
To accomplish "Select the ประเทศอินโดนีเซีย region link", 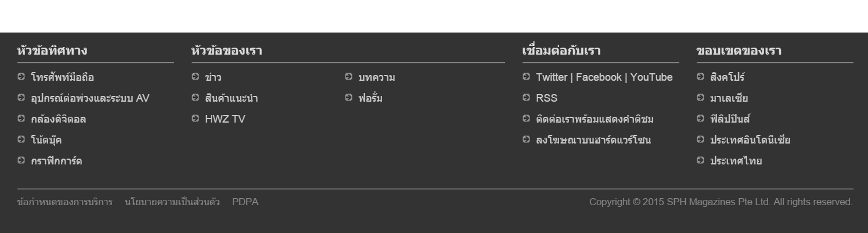I will tap(750, 140).
